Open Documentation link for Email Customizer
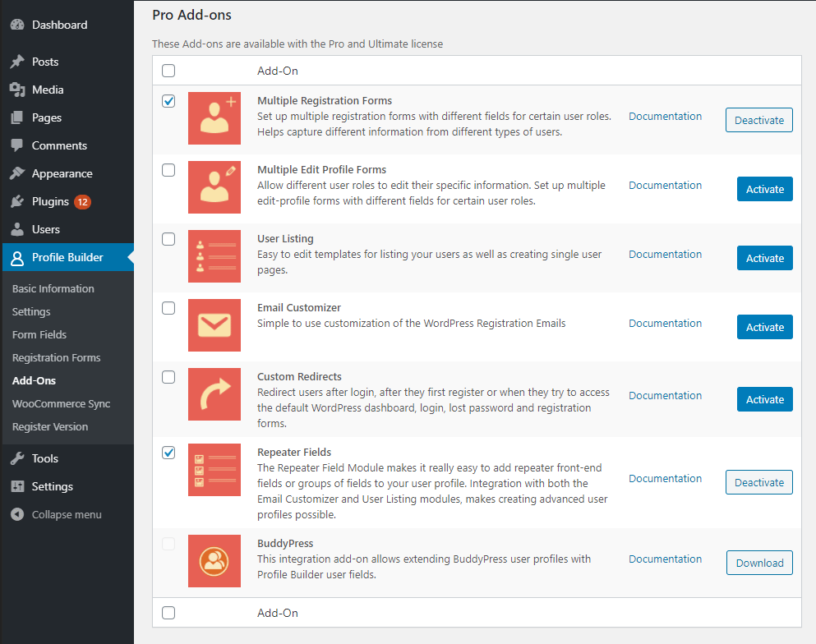The height and width of the screenshot is (644, 816). coord(665,324)
